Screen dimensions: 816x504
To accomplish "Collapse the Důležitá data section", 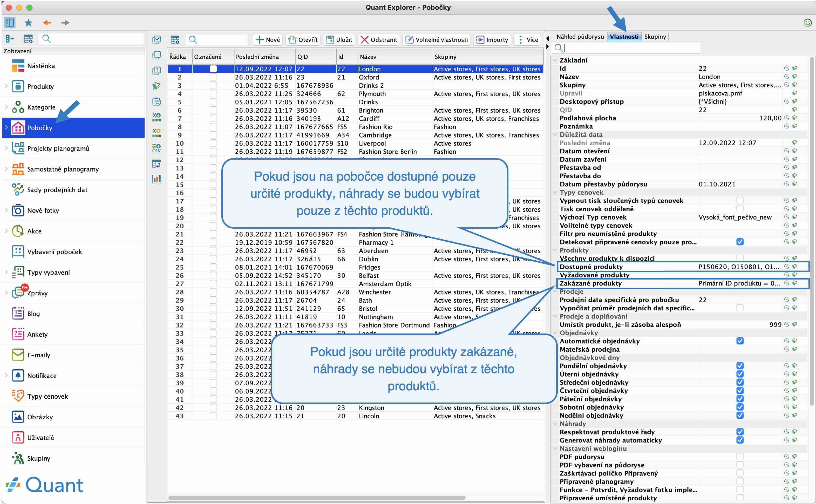I will tap(555, 135).
